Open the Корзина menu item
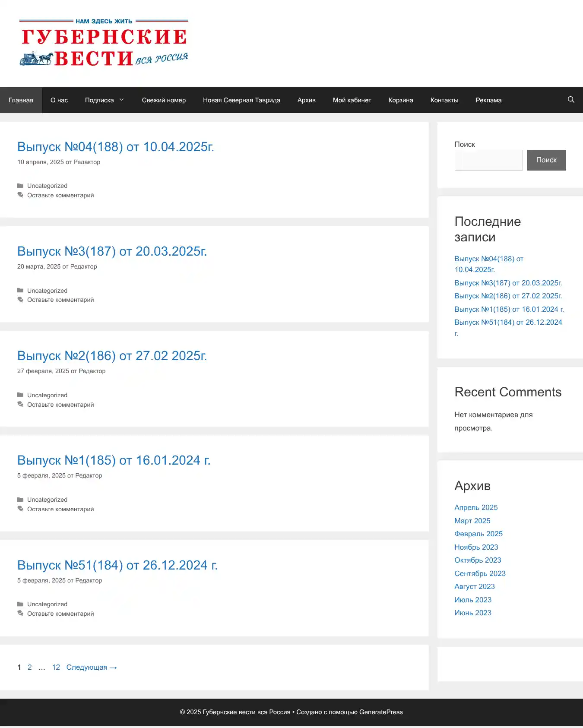583x728 pixels. [400, 100]
